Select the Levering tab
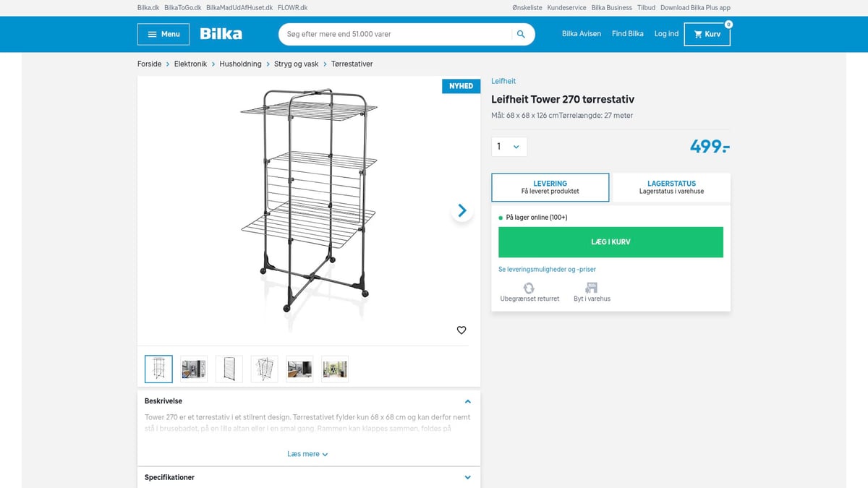This screenshot has height=488, width=868. (x=550, y=187)
